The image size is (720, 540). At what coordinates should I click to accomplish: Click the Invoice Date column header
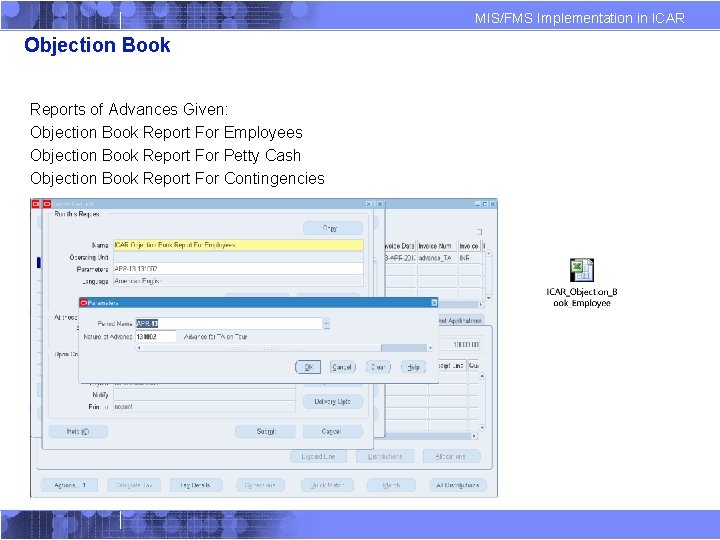pos(400,246)
